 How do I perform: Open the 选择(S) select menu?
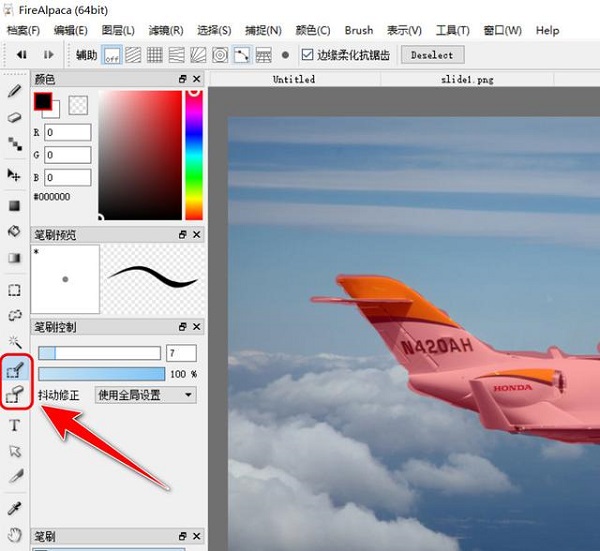click(x=214, y=30)
